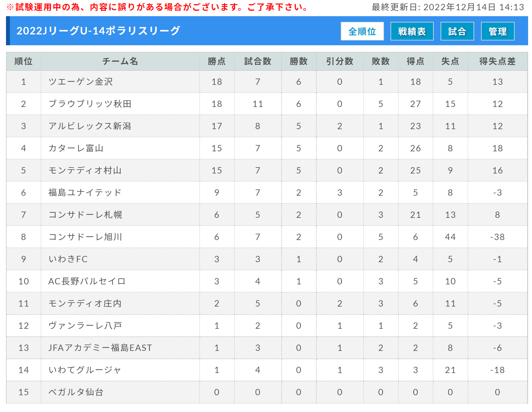532x412 pixels.
Task: Click the 順位 column header
Action: point(24,61)
